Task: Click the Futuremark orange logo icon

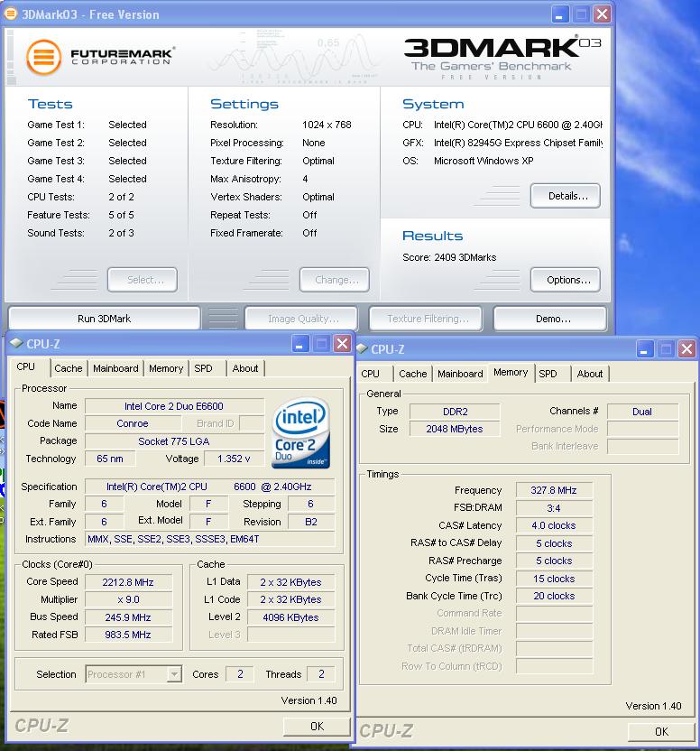Action: (x=43, y=58)
